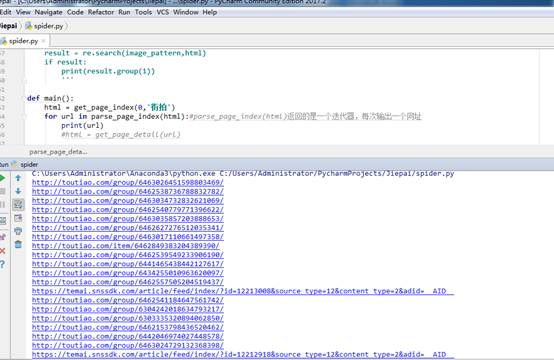Image resolution: width=554 pixels, height=360 pixels.
Task: Go down the stack trace arrow
Action: click(x=18, y=191)
